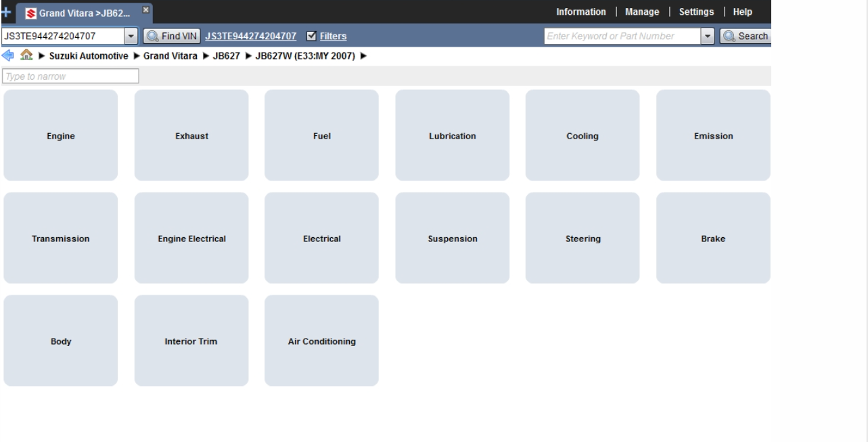This screenshot has height=442, width=868.
Task: Open the Engine Electrical category tile
Action: click(191, 239)
